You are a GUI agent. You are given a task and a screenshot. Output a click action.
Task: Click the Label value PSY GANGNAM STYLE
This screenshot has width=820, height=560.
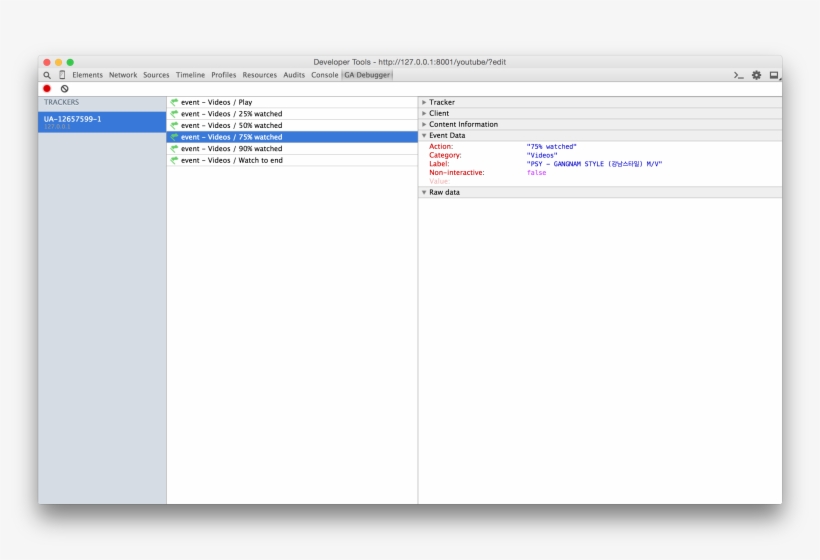(595, 164)
